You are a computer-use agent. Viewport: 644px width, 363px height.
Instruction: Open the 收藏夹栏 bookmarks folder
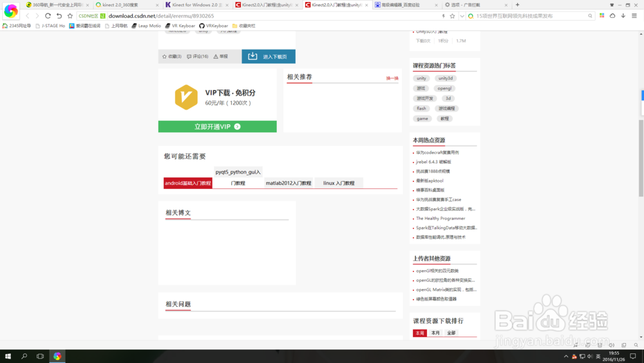pos(244,26)
